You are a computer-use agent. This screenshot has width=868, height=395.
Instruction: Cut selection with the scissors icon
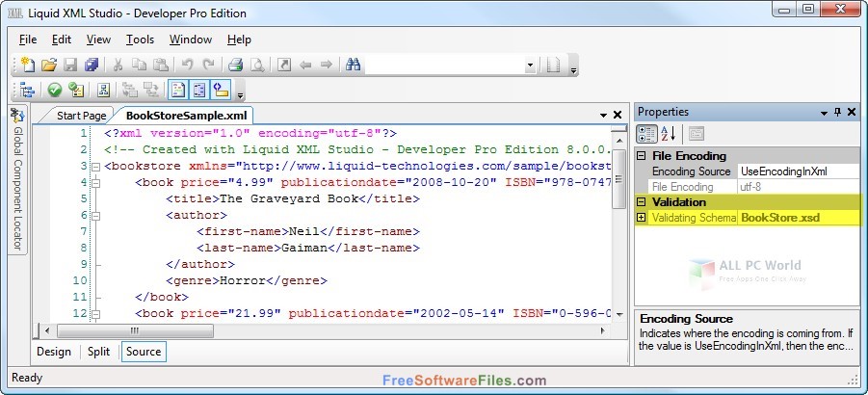(118, 65)
